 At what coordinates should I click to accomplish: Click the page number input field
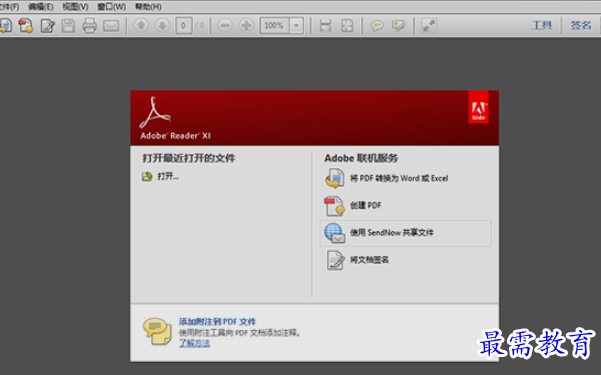184,26
